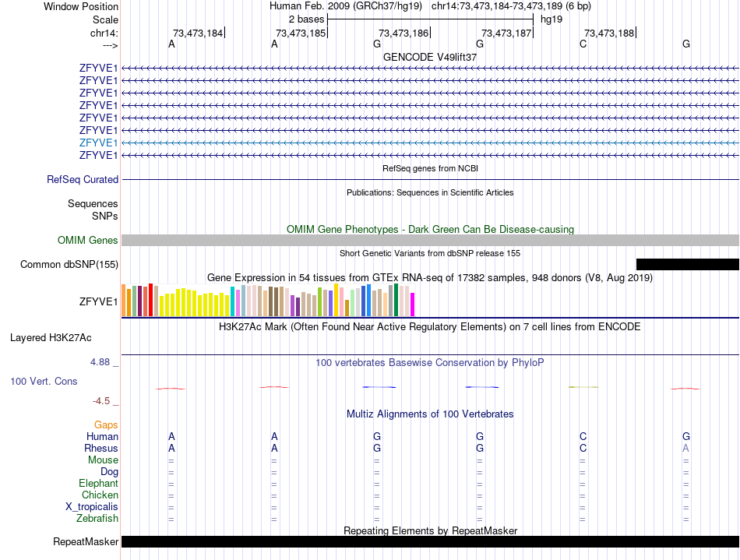Click the Elephant alignment row label
This screenshot has width=740, height=560.
98,483
